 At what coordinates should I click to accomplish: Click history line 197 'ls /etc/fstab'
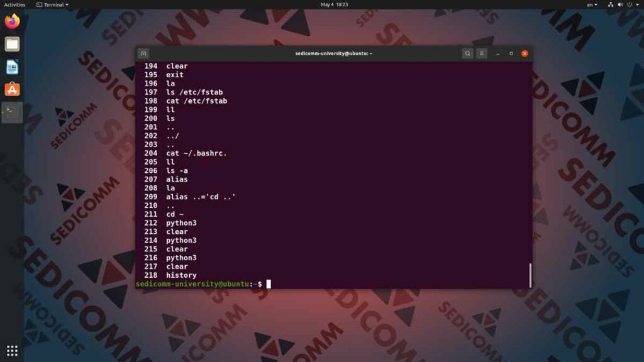click(184, 92)
